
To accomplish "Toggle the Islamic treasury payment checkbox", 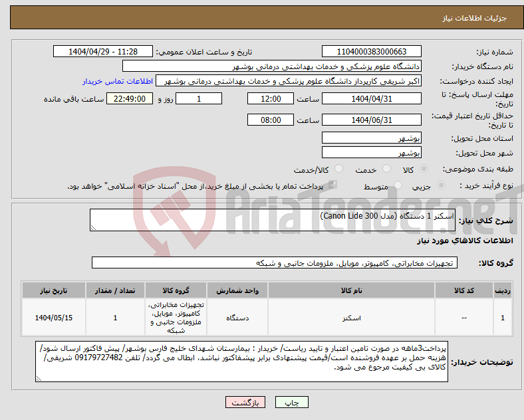I will 332,185.
